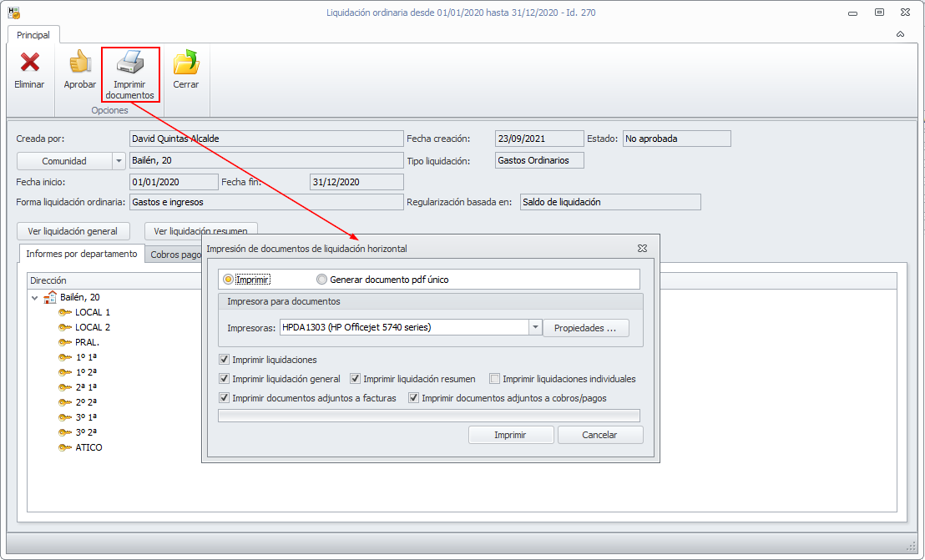Collapse the ribbon with the chevron arrow

(x=900, y=34)
